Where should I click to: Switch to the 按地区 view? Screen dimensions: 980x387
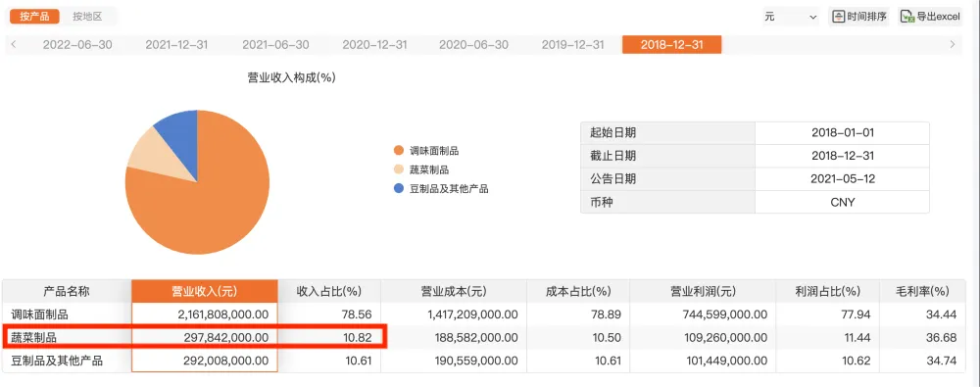tap(87, 17)
